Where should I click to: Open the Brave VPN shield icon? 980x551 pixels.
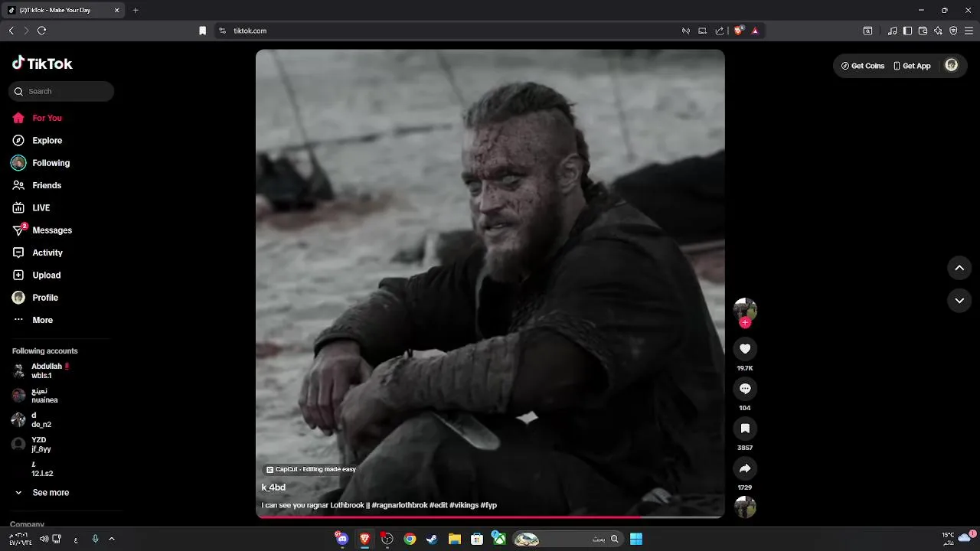[x=953, y=31]
